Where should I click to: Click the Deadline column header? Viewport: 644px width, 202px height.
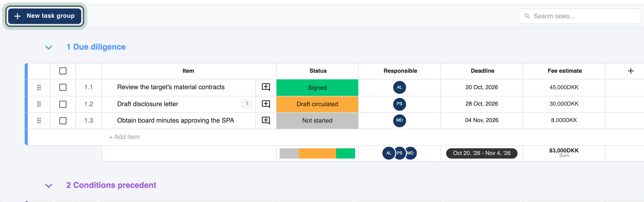click(x=482, y=71)
